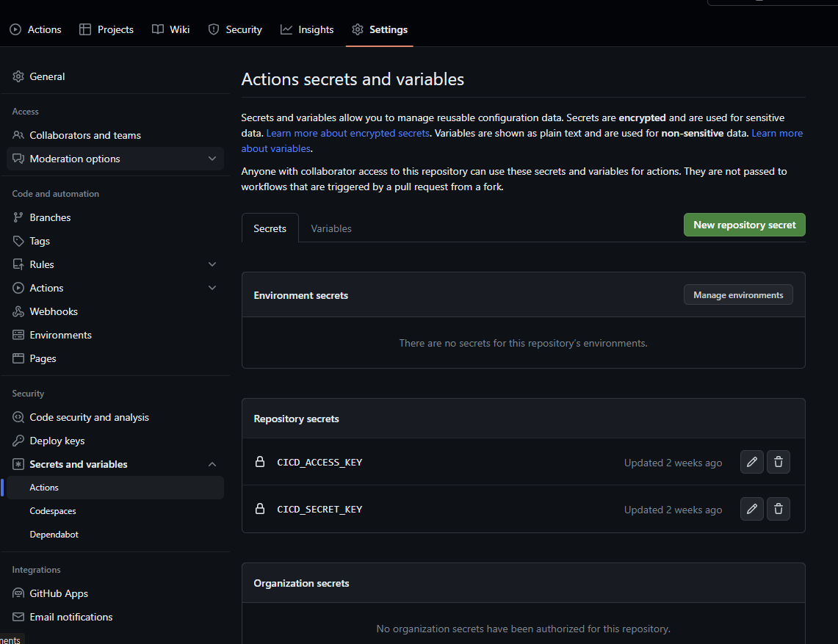Edit the CICD_SECRET_KEY secret pencil icon
Viewport: 838px width, 644px height.
click(x=751, y=509)
